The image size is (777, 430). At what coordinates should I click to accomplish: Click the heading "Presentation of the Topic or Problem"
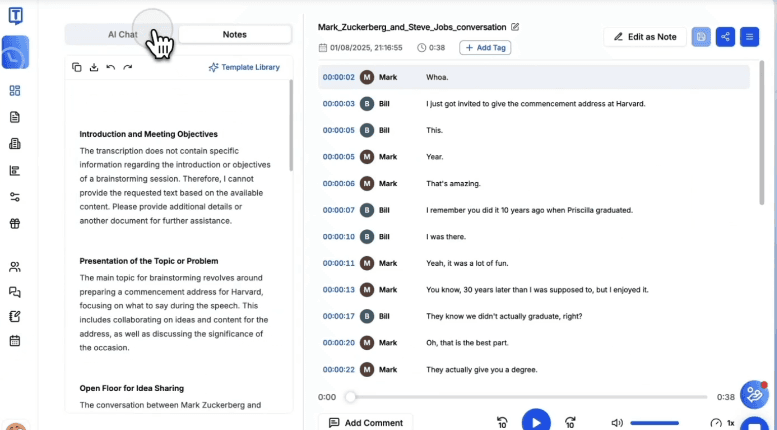click(149, 261)
